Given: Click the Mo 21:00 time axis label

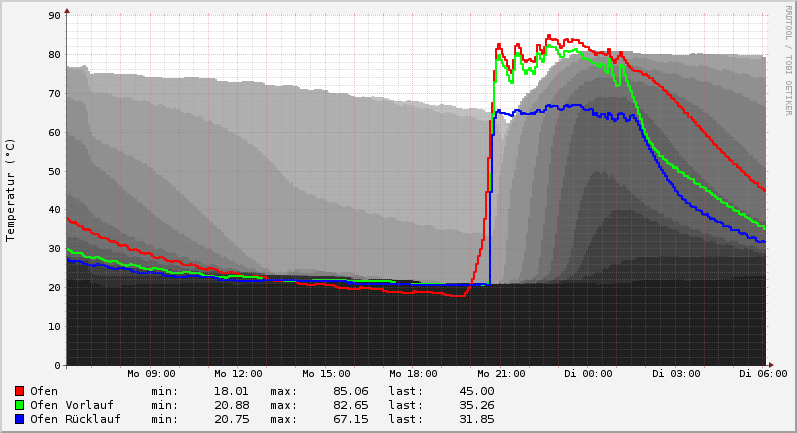Looking at the screenshot, I should [501, 374].
